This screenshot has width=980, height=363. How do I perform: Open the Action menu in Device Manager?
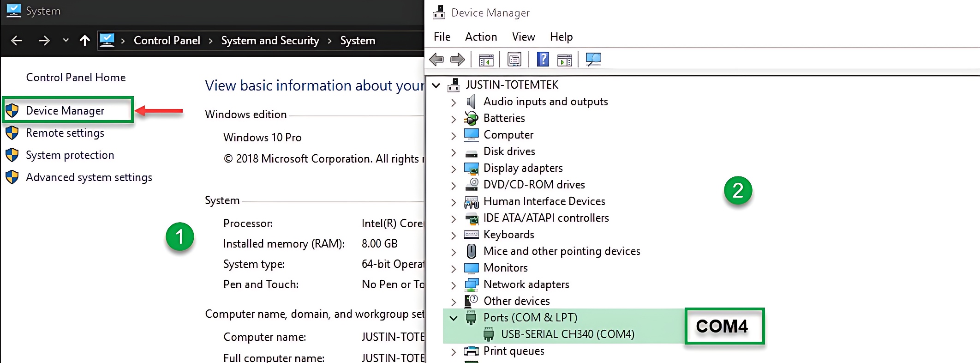[x=481, y=36]
